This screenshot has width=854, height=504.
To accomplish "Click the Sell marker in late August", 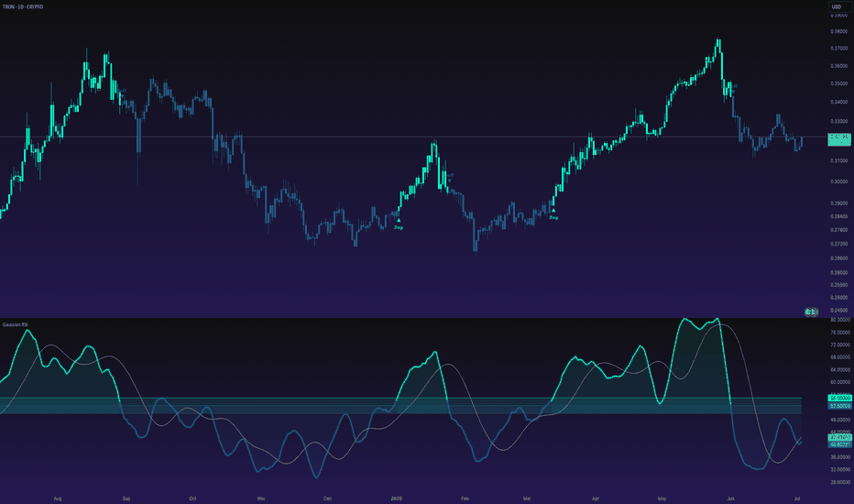I will (123, 92).
